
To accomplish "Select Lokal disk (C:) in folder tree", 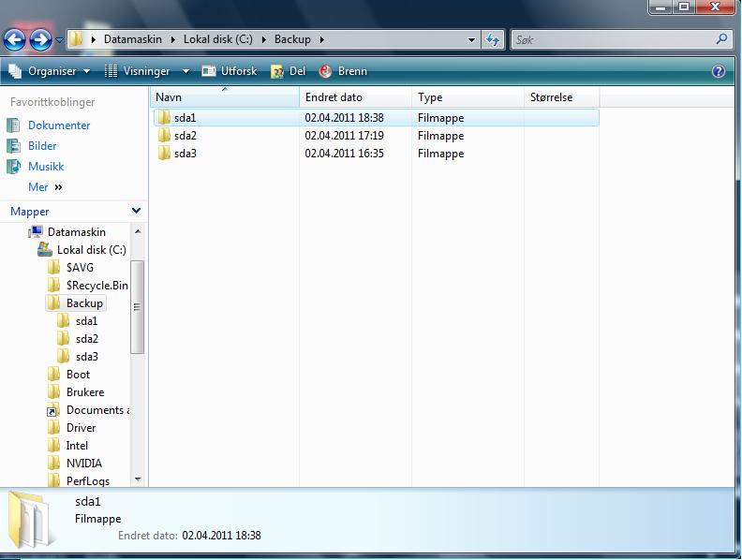I will (91, 250).
